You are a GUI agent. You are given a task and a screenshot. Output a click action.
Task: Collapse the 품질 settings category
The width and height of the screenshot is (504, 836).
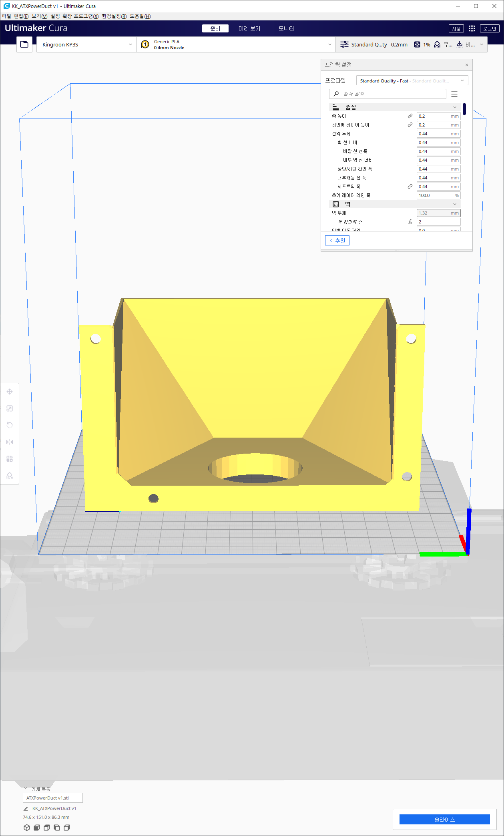coord(394,107)
